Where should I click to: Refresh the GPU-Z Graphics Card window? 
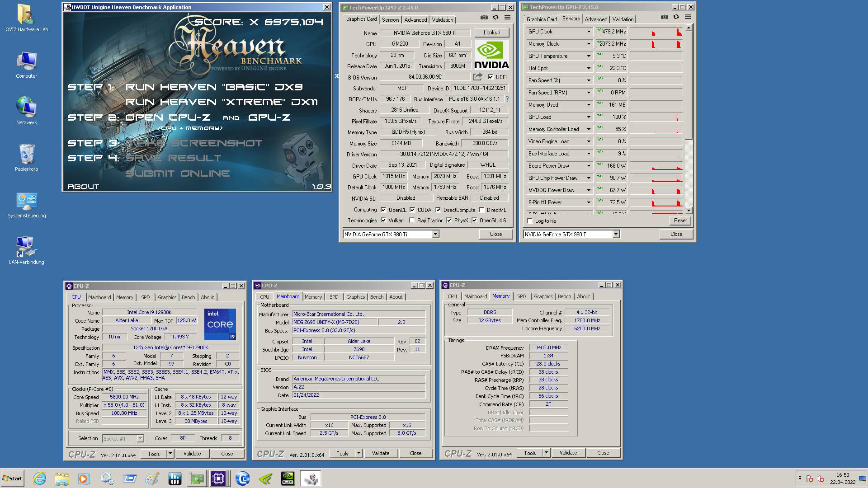[495, 17]
